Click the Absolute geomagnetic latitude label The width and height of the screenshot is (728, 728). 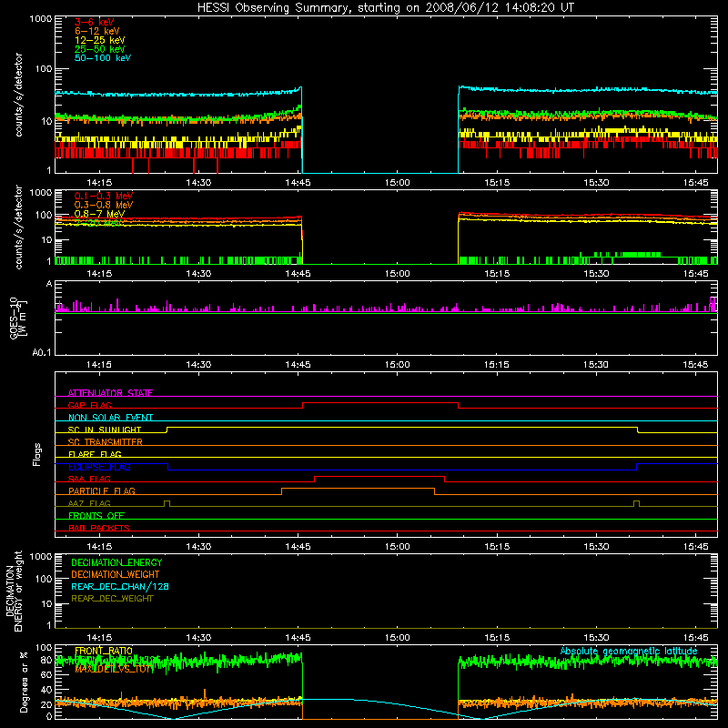pyautogui.click(x=629, y=651)
